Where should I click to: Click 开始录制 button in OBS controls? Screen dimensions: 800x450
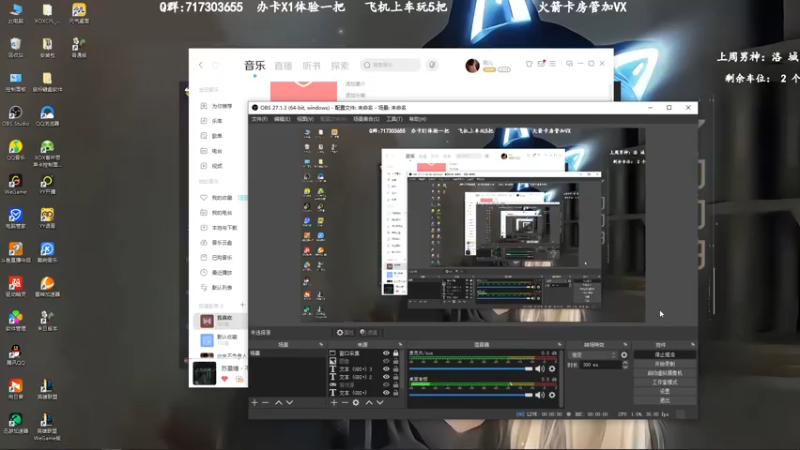[665, 364]
